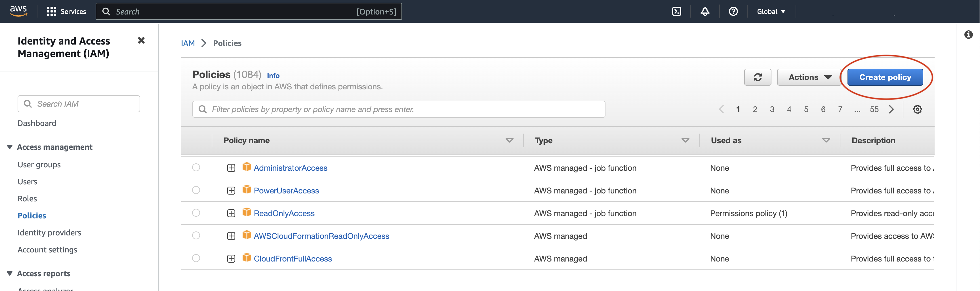Open Dashboard in the sidebar
This screenshot has width=980, height=291.
coord(37,123)
